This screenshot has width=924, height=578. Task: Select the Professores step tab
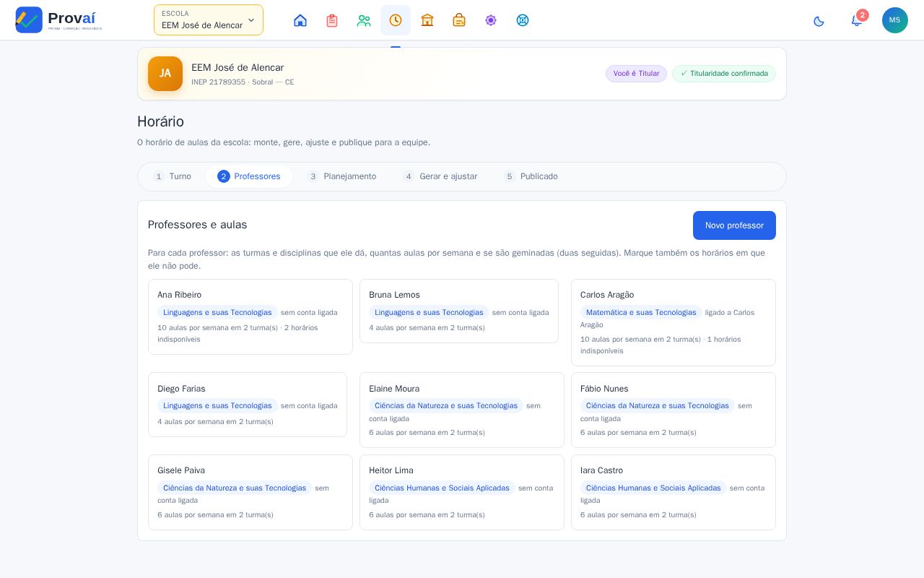(249, 176)
